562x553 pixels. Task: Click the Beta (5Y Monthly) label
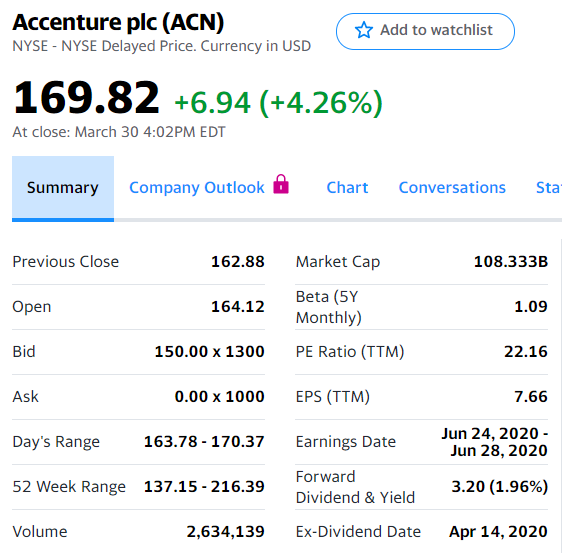(x=329, y=307)
